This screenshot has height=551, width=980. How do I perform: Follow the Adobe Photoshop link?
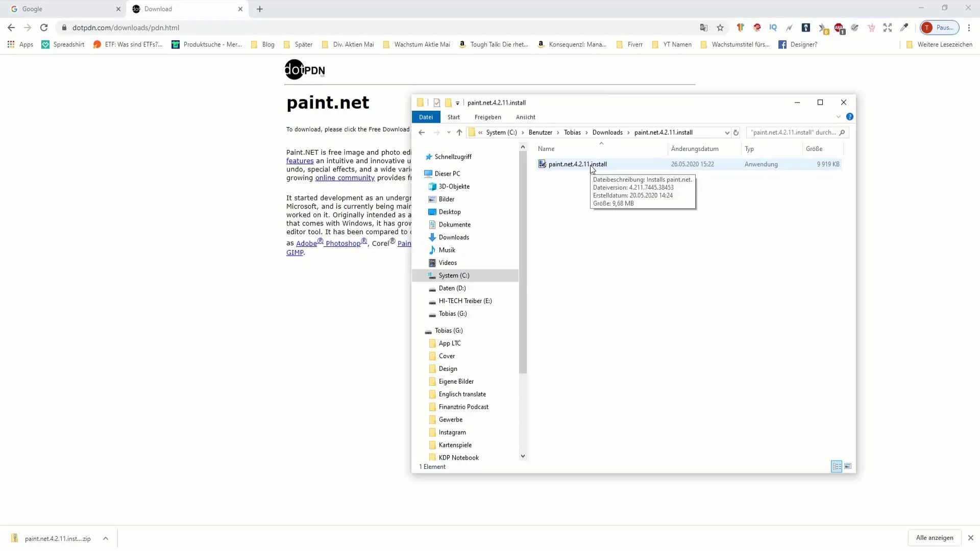(331, 243)
